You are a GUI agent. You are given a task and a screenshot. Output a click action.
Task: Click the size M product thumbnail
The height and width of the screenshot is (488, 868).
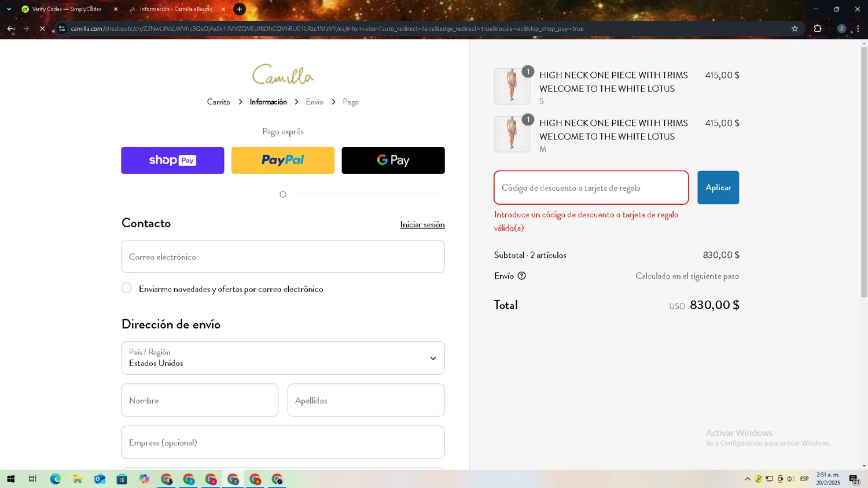(512, 134)
